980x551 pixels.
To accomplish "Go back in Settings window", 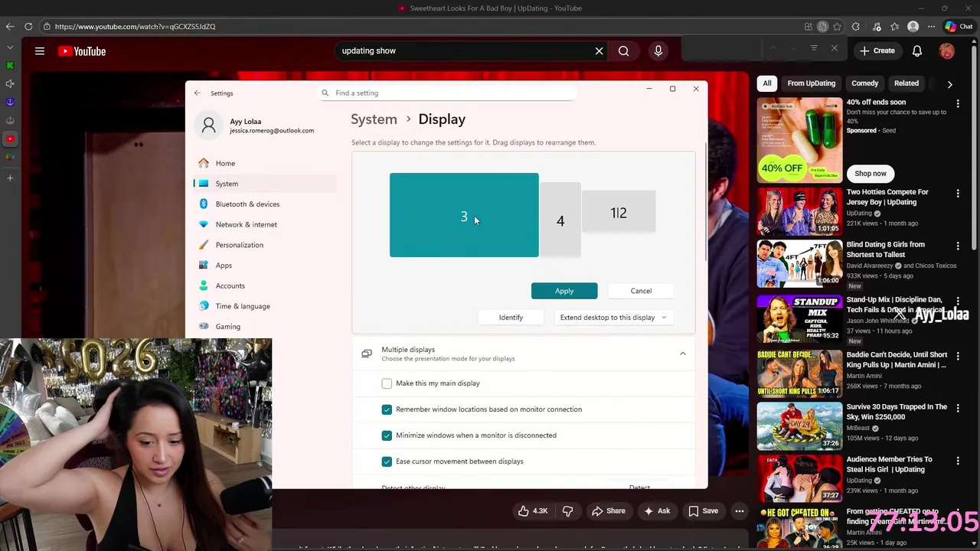I will coord(198,93).
